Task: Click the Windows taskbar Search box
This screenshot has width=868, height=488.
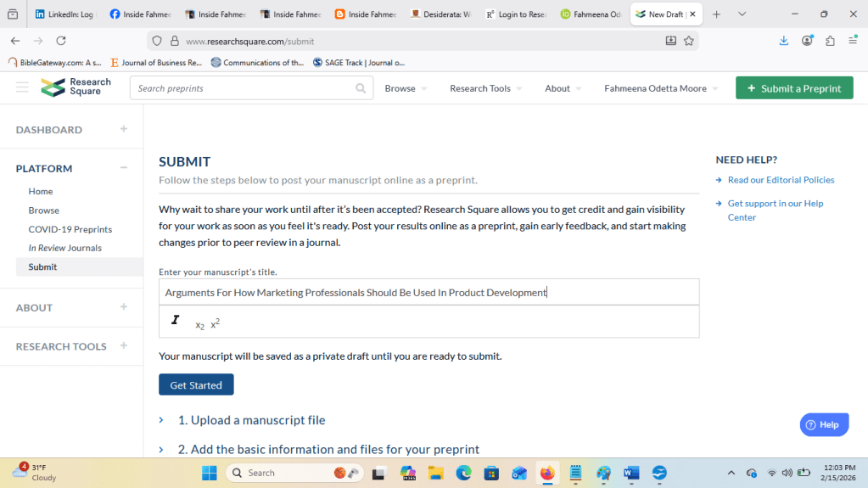Action: 294,473
